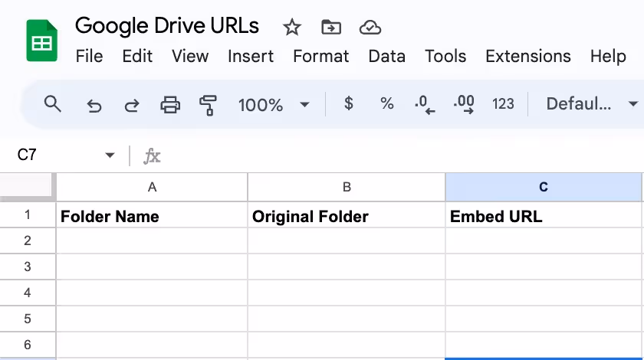
Task: Select row 1 header
Action: pyautogui.click(x=28, y=214)
